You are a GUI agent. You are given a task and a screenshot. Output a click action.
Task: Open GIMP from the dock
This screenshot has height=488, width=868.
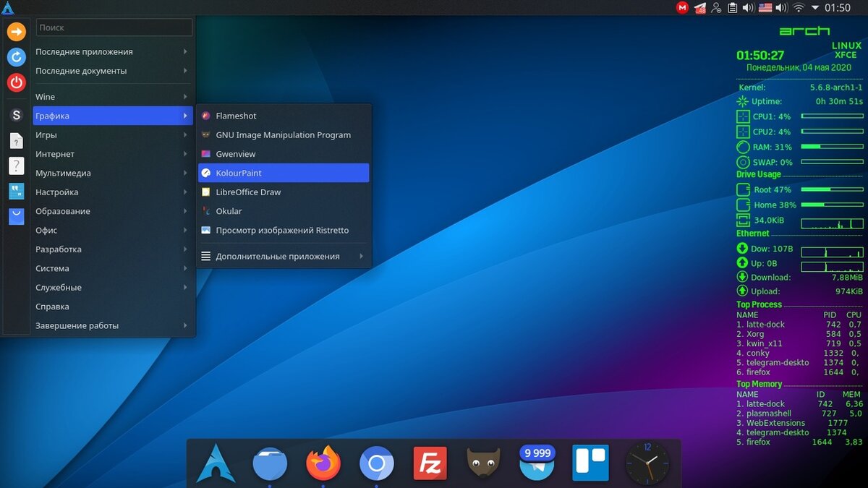482,463
